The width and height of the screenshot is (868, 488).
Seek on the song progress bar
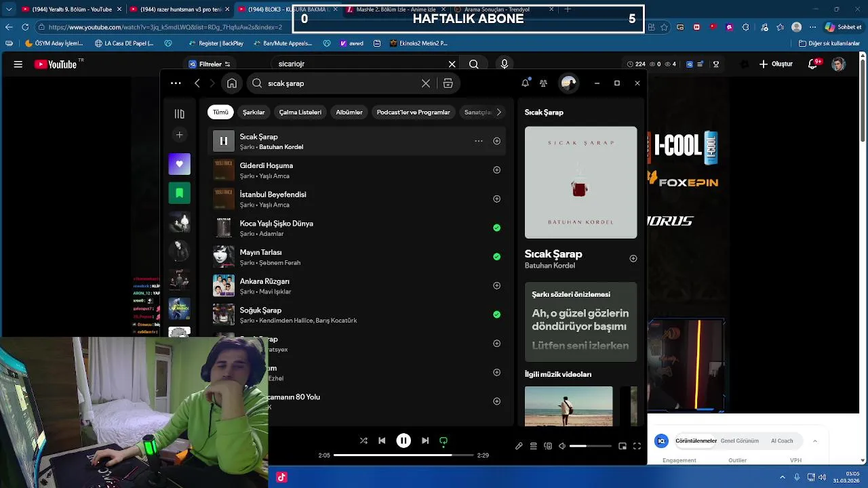(403, 455)
